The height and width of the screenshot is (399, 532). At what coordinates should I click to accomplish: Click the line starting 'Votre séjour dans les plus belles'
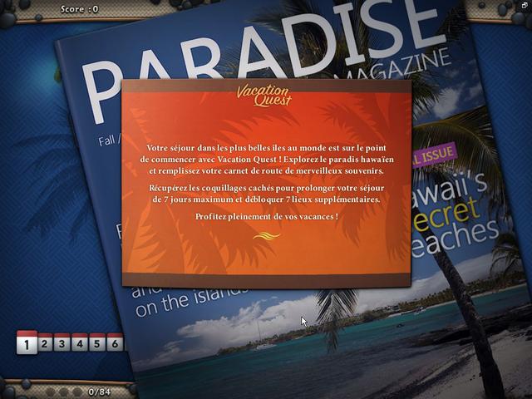266,148
